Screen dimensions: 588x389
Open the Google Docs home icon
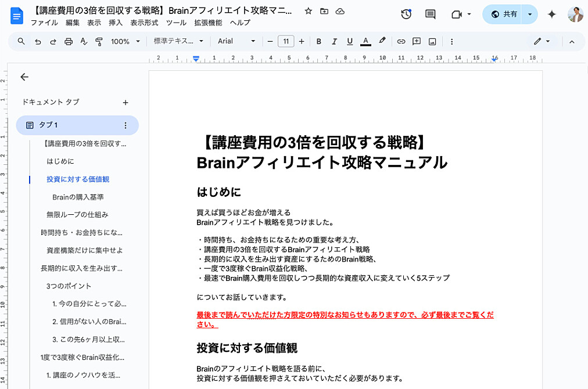click(17, 16)
